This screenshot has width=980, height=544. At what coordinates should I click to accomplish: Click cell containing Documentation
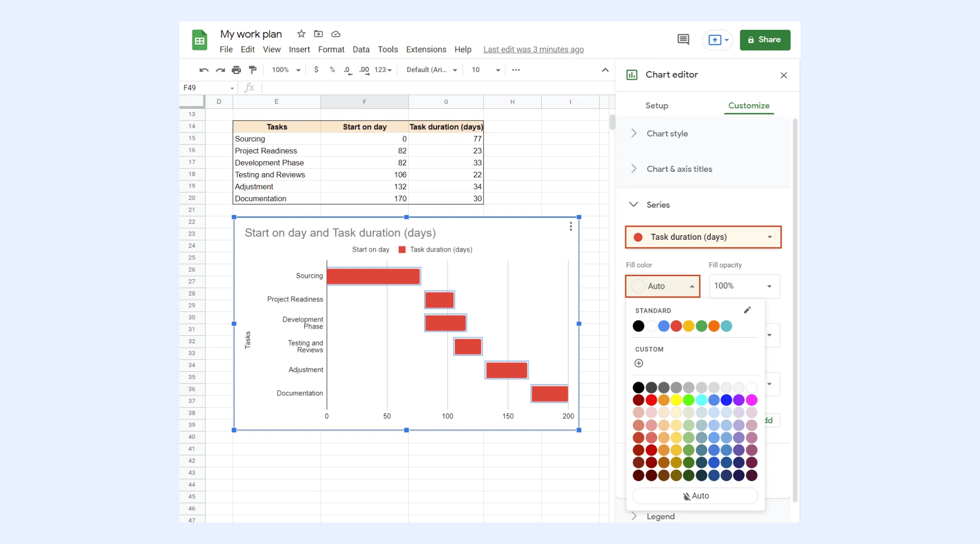277,199
